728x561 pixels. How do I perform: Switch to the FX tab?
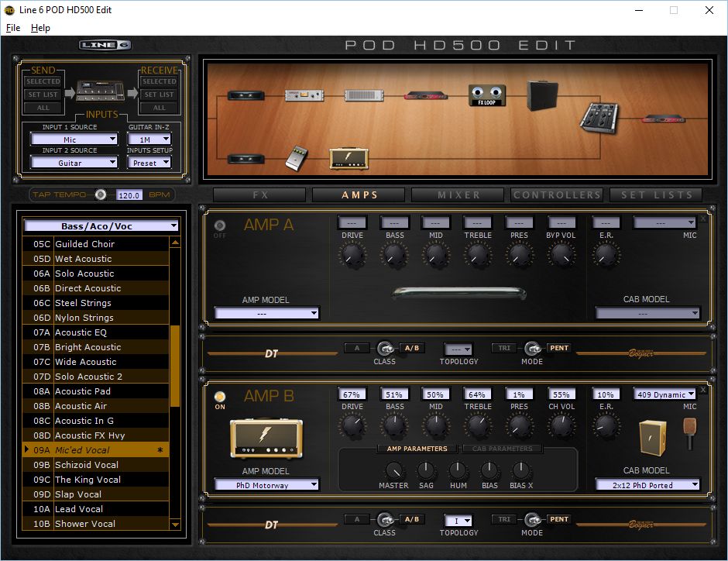(x=259, y=195)
